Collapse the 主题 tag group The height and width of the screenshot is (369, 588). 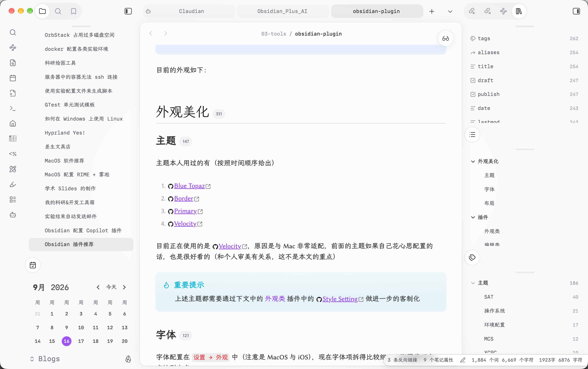[x=473, y=283]
